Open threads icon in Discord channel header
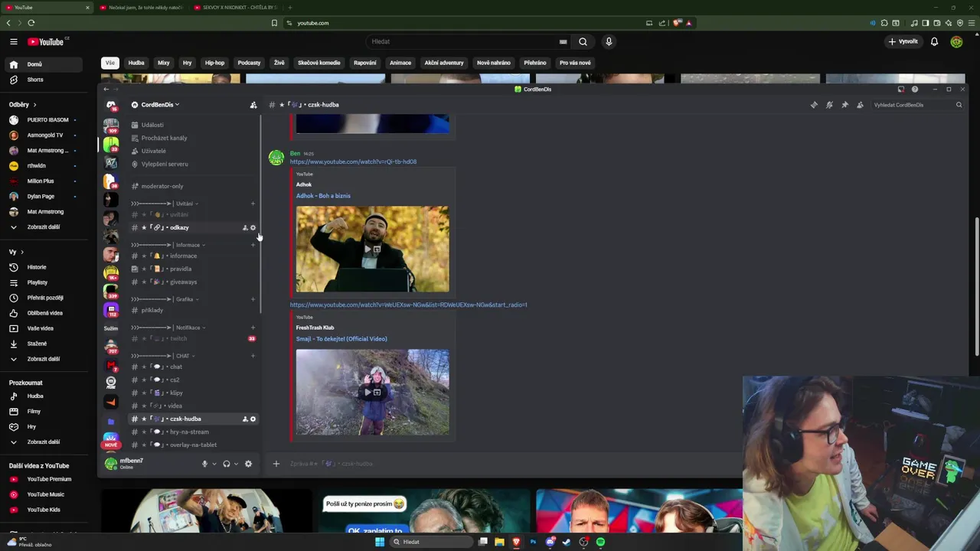Viewport: 980px width, 551px height. [814, 105]
